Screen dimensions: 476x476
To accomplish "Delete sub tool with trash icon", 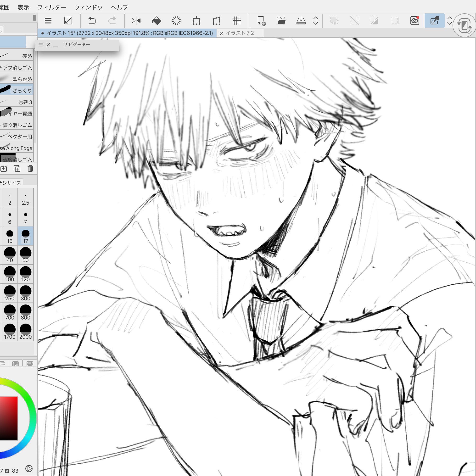I will [x=30, y=168].
